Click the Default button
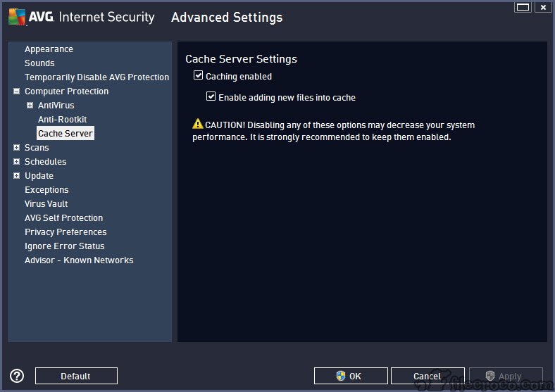 click(76, 376)
